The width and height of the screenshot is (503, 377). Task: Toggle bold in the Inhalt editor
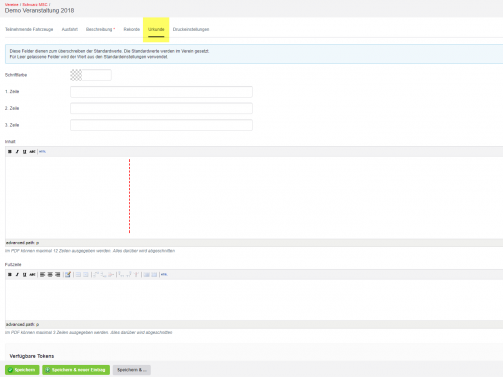coord(10,152)
